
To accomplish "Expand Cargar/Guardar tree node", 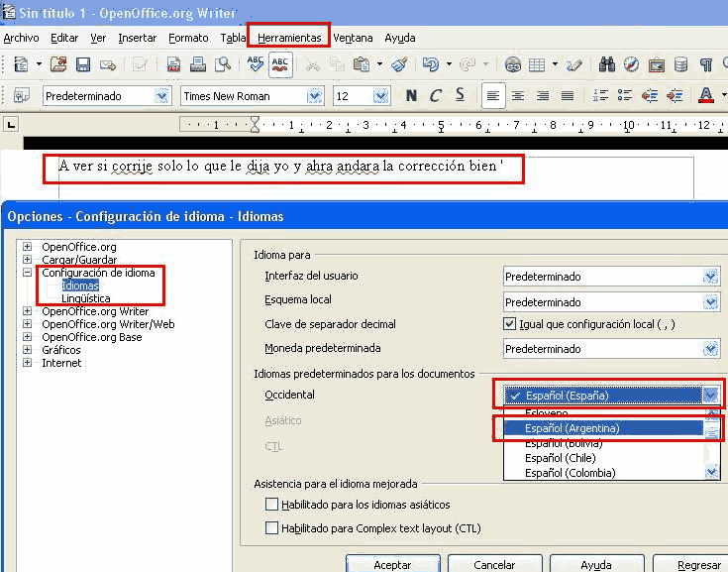I will [x=28, y=260].
